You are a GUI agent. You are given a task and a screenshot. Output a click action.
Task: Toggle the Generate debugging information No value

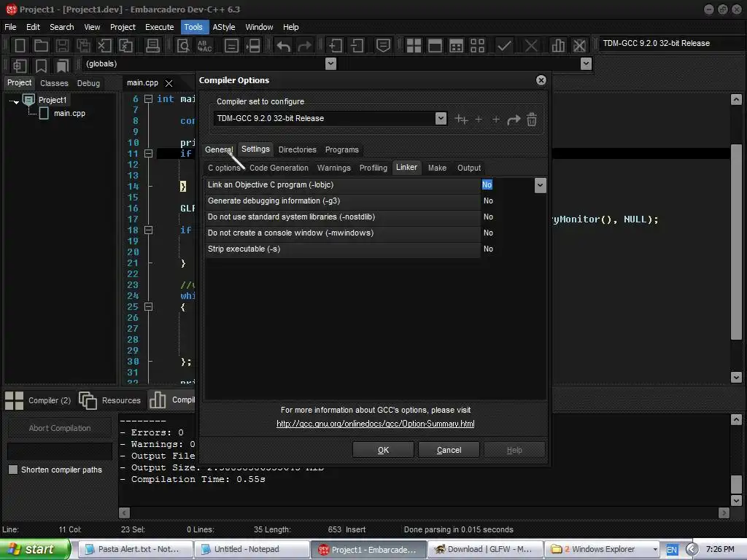(488, 201)
